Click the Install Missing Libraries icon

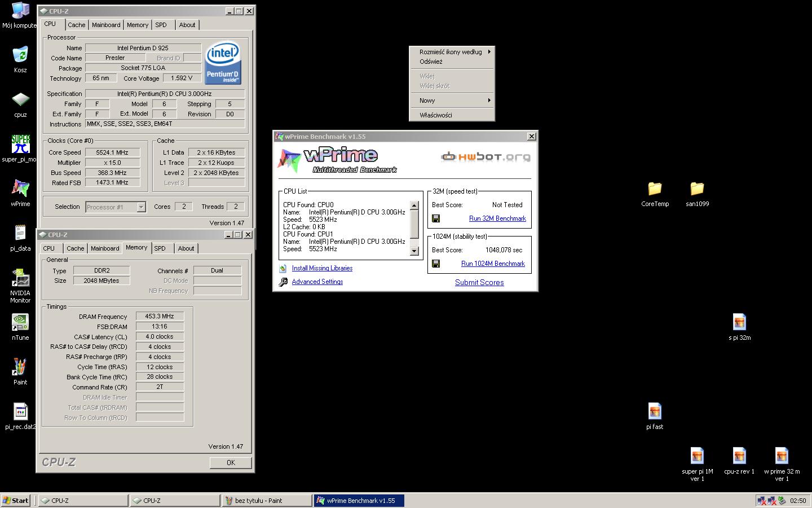283,268
